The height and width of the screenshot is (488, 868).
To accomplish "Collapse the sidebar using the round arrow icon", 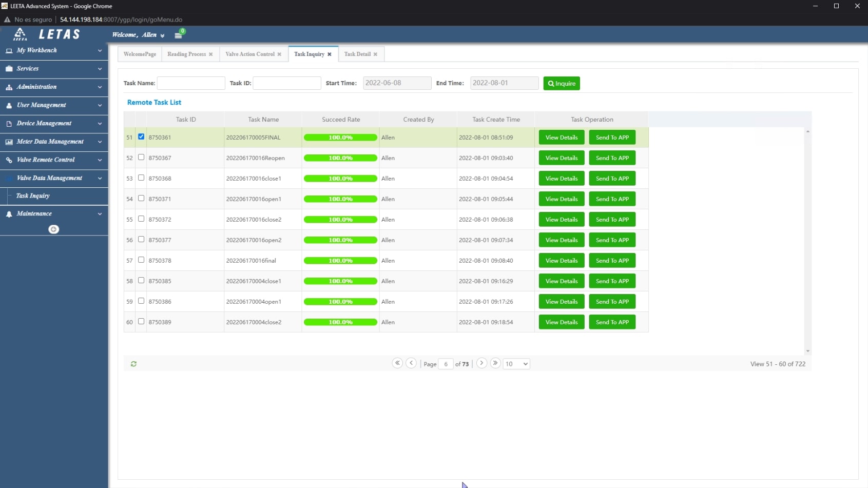I will (x=53, y=229).
